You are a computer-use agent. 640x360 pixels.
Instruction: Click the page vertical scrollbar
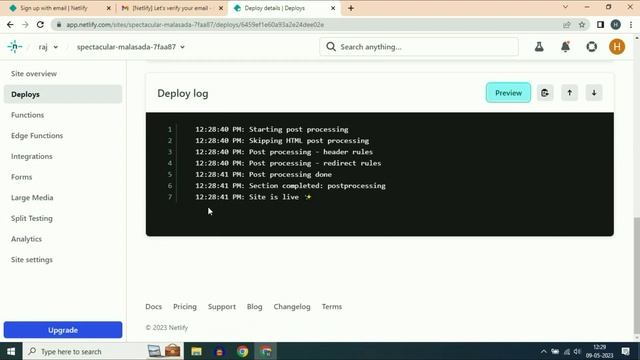click(636, 275)
